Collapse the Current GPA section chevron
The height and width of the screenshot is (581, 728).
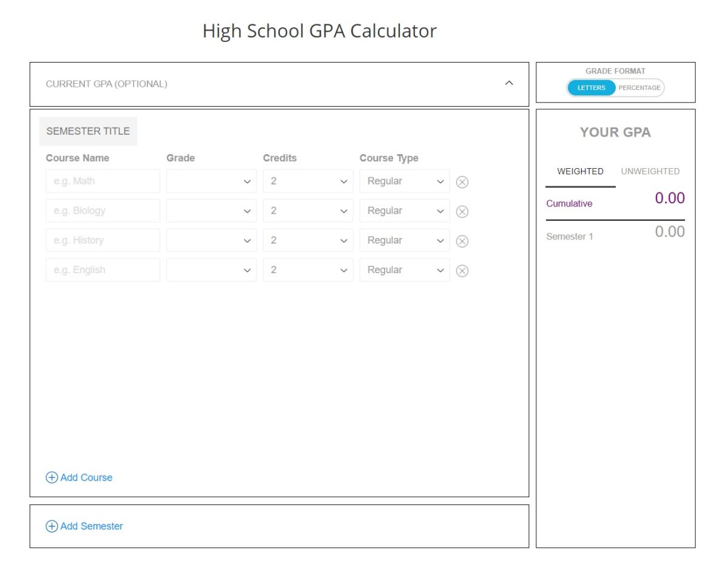coord(510,83)
